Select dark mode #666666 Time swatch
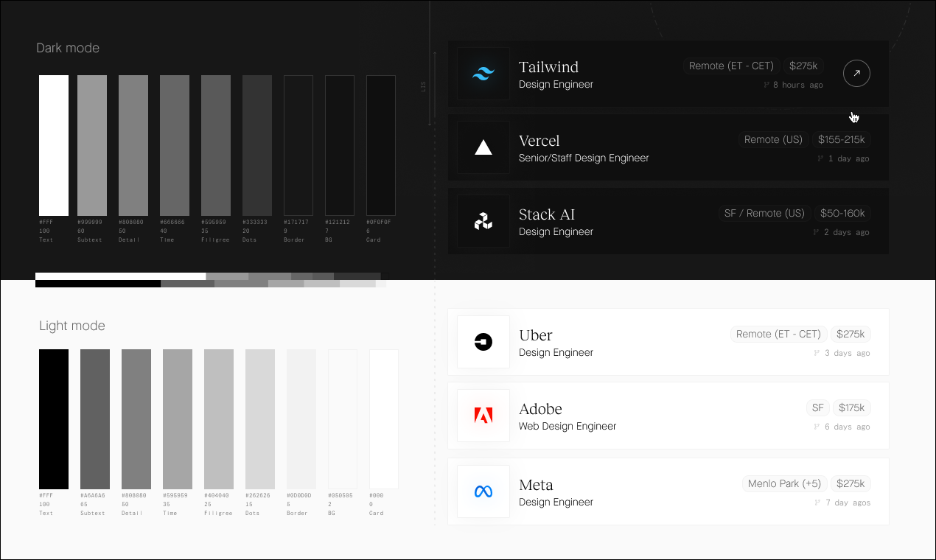Image resolution: width=936 pixels, height=560 pixels. coord(175,145)
